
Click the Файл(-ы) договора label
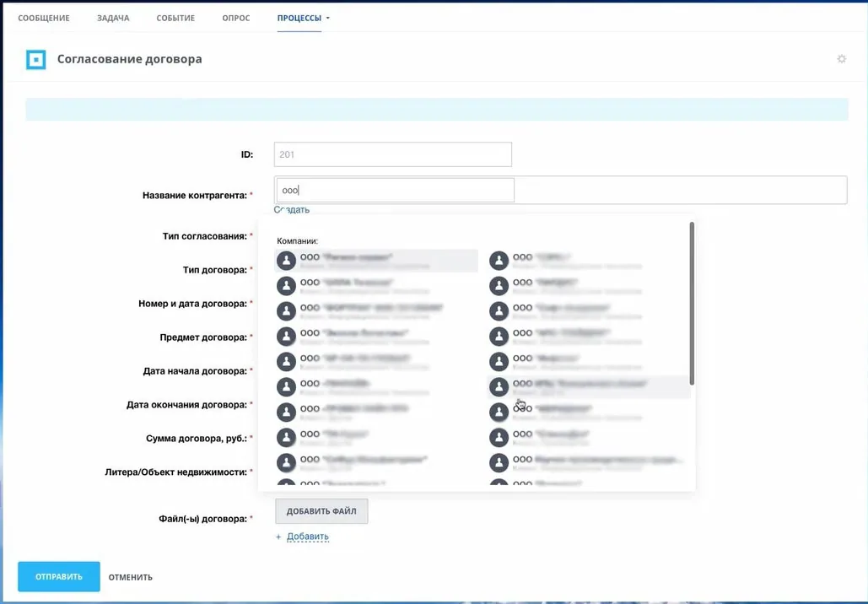[x=202, y=520]
